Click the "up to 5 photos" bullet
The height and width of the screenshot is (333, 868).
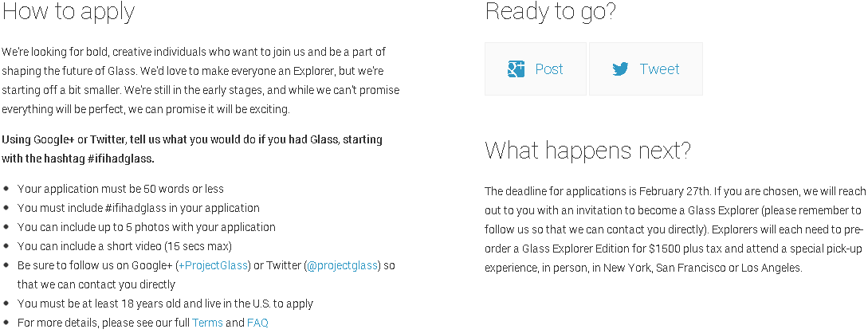click(x=146, y=227)
